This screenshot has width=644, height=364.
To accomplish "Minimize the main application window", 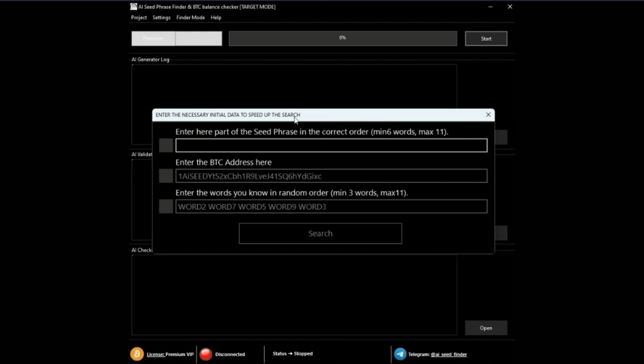I will click(491, 7).
